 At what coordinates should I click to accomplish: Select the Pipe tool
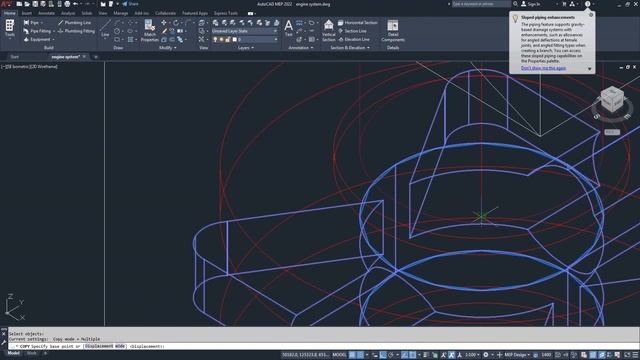coord(31,23)
